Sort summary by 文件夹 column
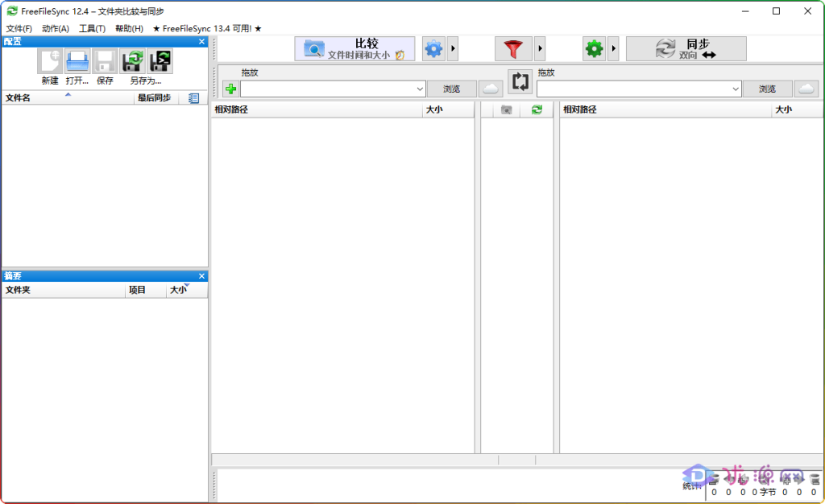Image resolution: width=825 pixels, height=504 pixels. (63, 290)
